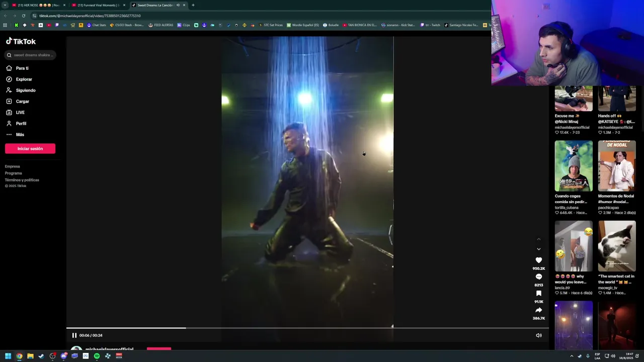Like the video with heart icon
The width and height of the screenshot is (644, 362).
tap(539, 260)
